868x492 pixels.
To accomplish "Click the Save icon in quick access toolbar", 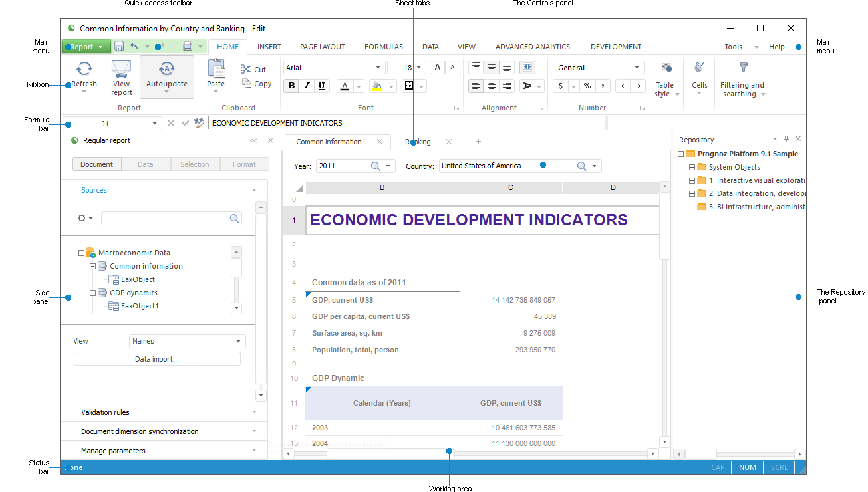I will coord(119,47).
